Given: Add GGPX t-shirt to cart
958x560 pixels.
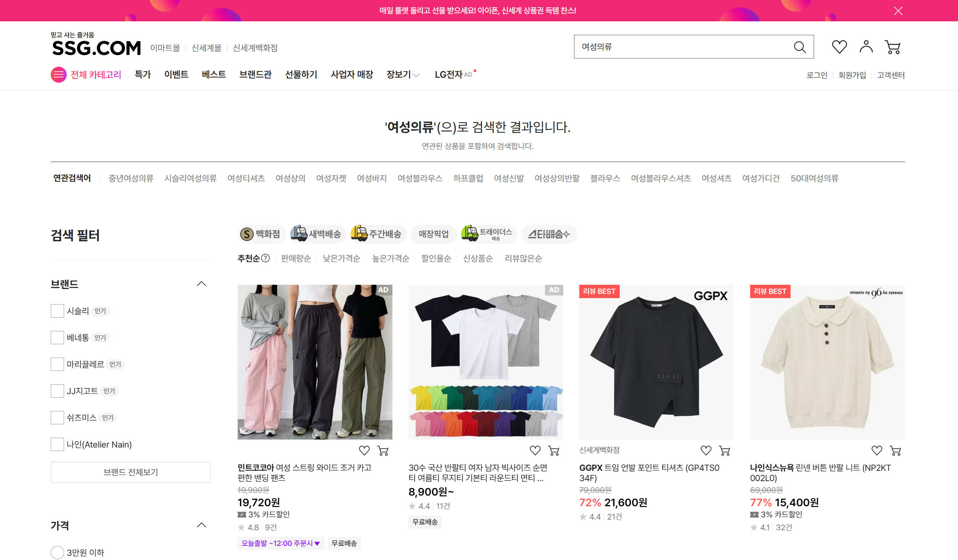Looking at the screenshot, I should click(724, 451).
